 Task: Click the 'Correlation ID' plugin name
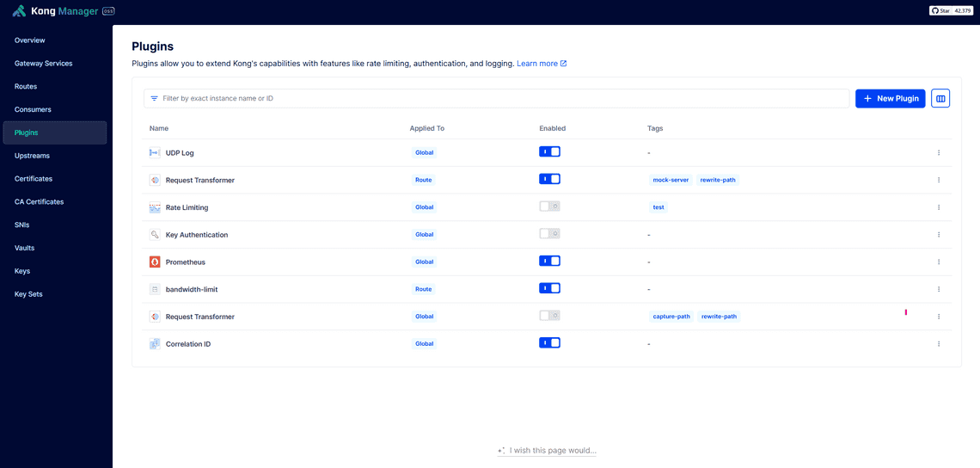click(188, 344)
